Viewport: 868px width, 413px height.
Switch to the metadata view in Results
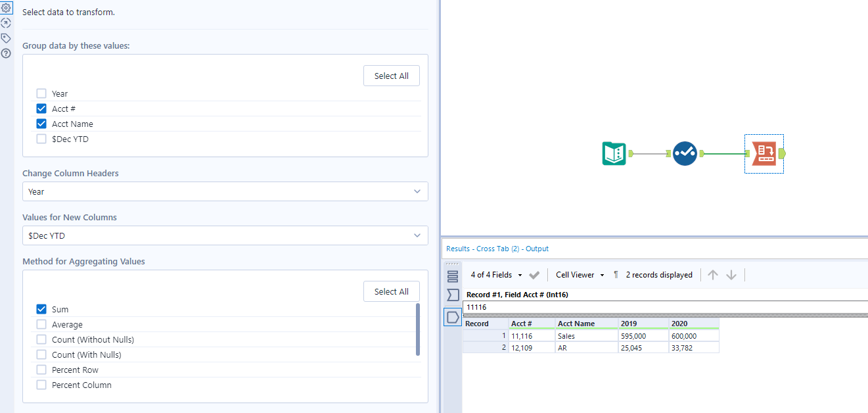click(x=452, y=295)
